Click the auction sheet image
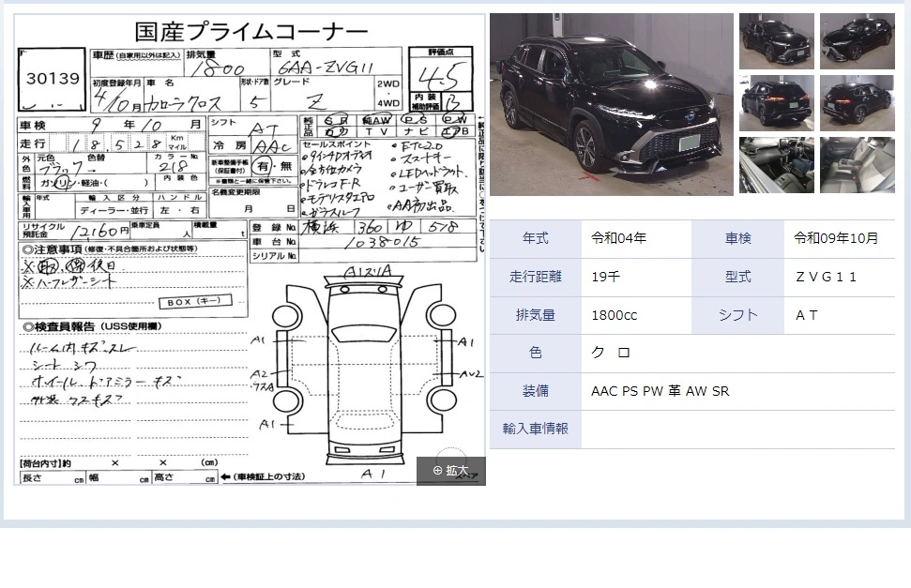 click(250, 249)
